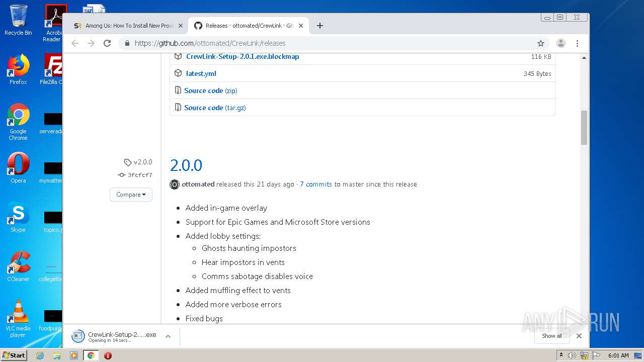Open Chrome's three-dot menu
Viewport: 644px width, 362px height.
pos(578,43)
